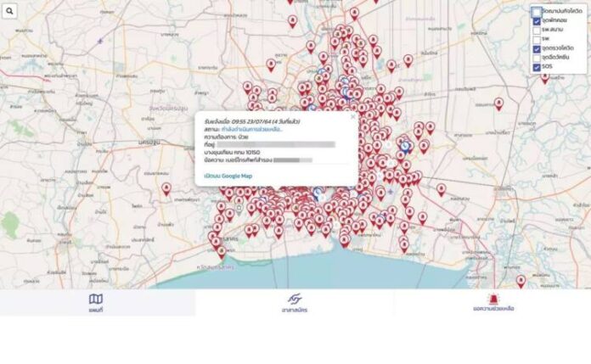Enable the รพ.สนาม layer checkbox
591x364 pixels.
tap(537, 31)
